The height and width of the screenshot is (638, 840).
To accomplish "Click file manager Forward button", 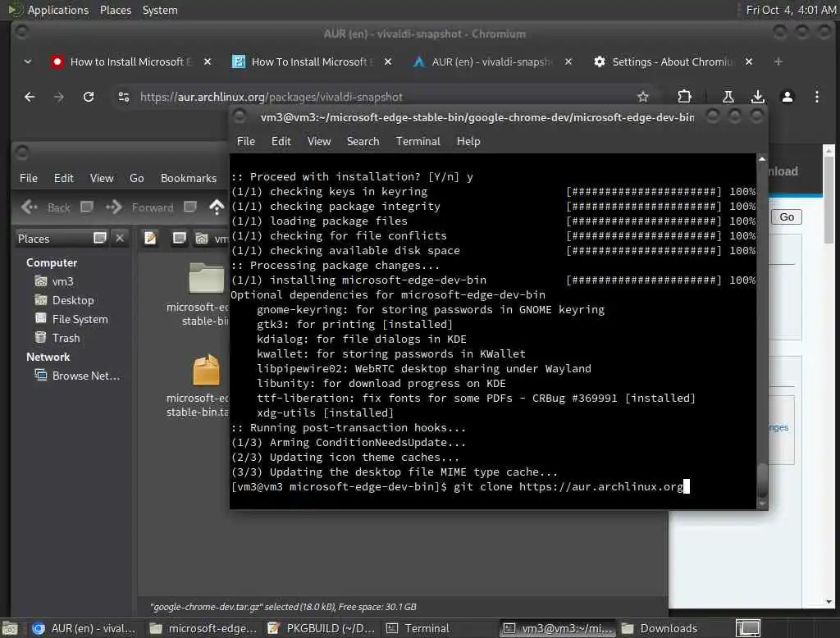I will click(139, 207).
